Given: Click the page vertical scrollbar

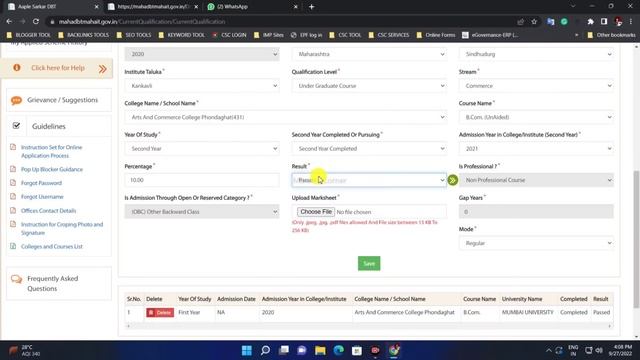Looking at the screenshot, I should 636,239.
